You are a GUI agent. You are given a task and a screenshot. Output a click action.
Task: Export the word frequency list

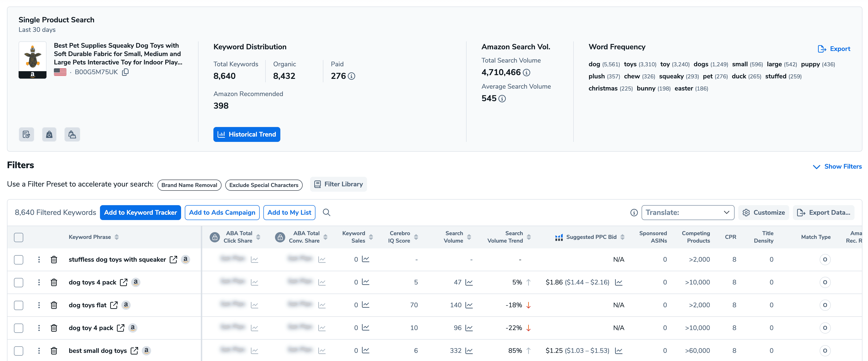pyautogui.click(x=834, y=49)
